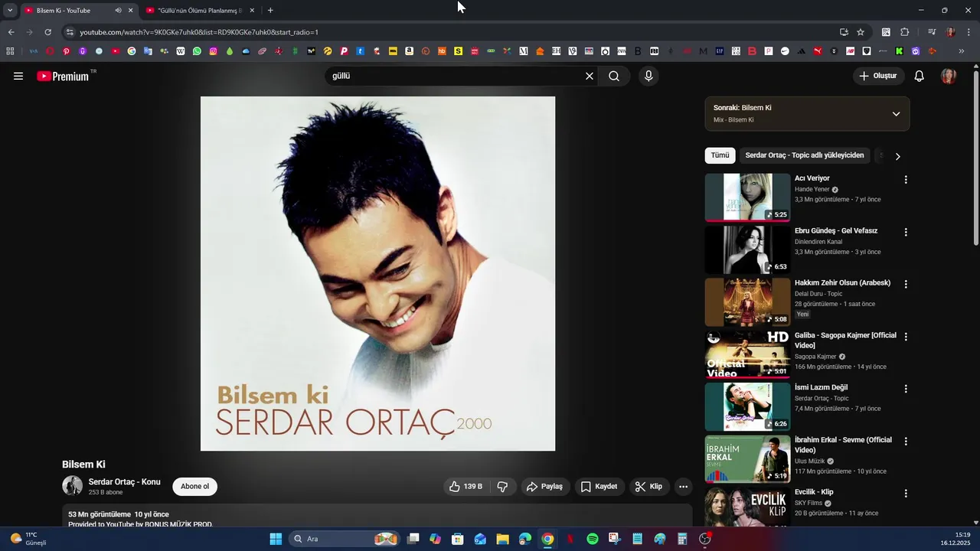
Task: Go back in browser history
Action: pos(11,32)
